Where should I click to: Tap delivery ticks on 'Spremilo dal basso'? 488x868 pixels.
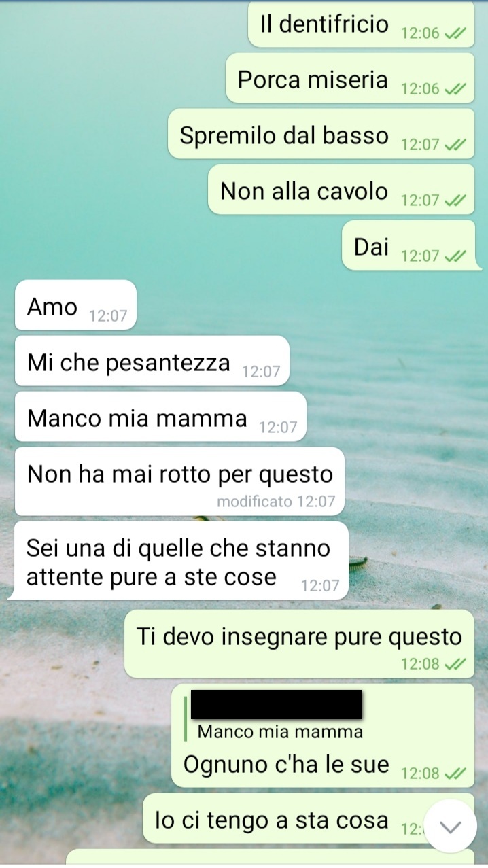(455, 145)
